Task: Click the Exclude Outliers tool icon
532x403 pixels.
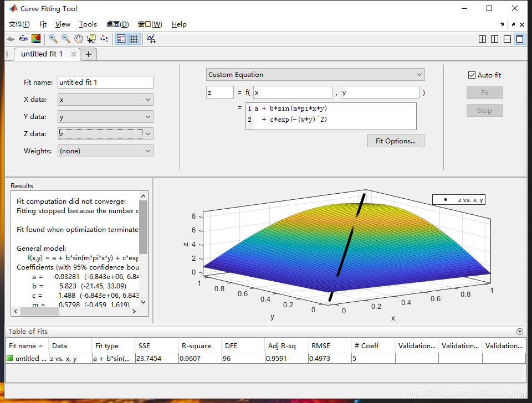Action: coord(104,39)
